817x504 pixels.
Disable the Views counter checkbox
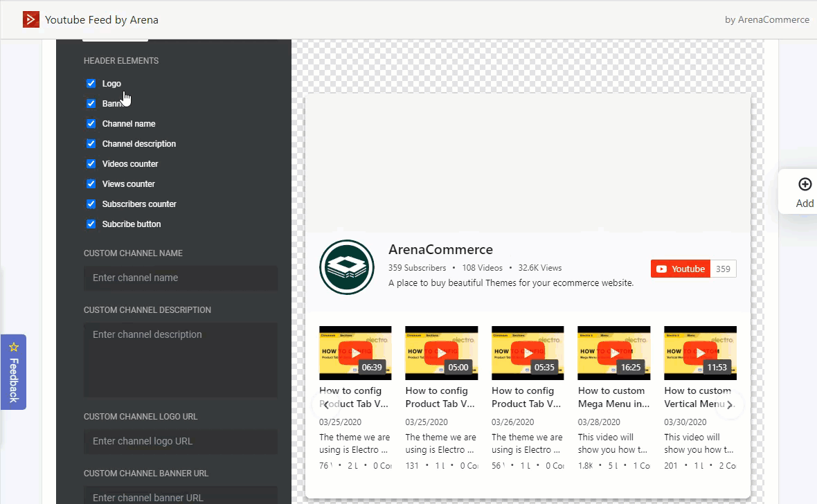91,184
